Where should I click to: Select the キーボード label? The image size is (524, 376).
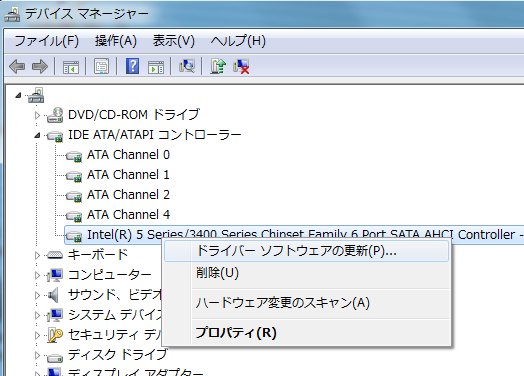click(98, 255)
